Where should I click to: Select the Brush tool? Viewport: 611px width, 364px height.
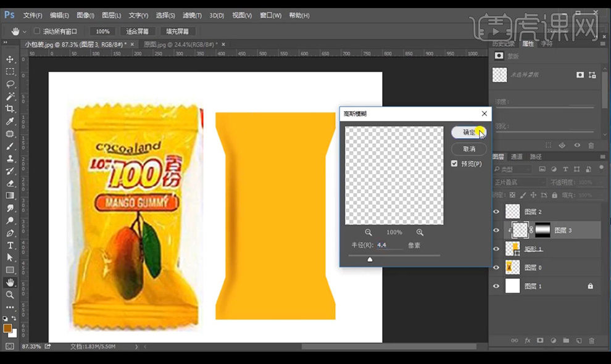click(x=10, y=146)
